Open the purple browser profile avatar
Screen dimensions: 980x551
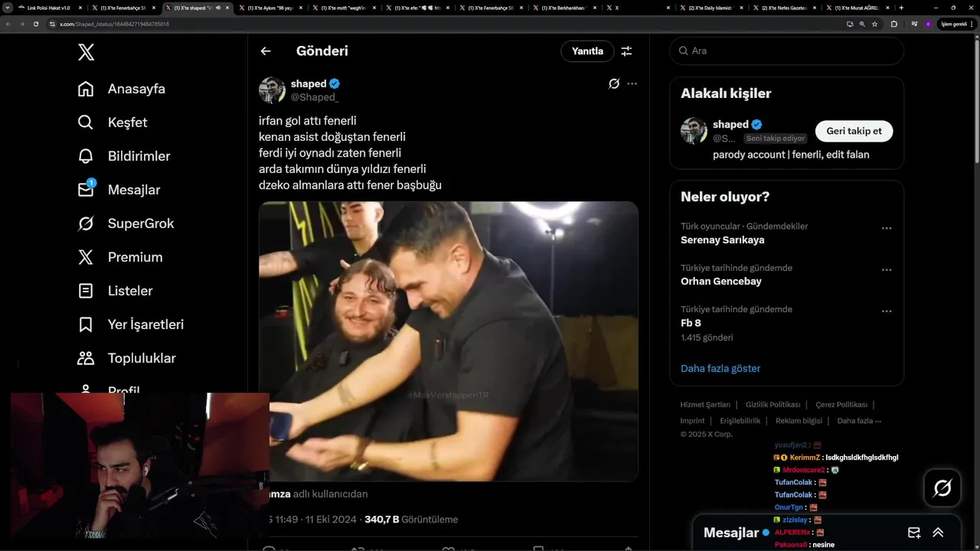point(928,24)
